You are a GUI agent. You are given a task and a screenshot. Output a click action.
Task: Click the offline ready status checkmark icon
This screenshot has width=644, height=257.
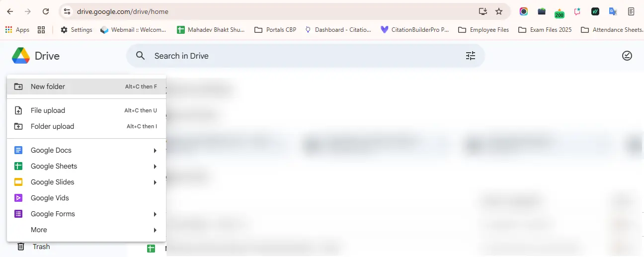[x=627, y=56]
